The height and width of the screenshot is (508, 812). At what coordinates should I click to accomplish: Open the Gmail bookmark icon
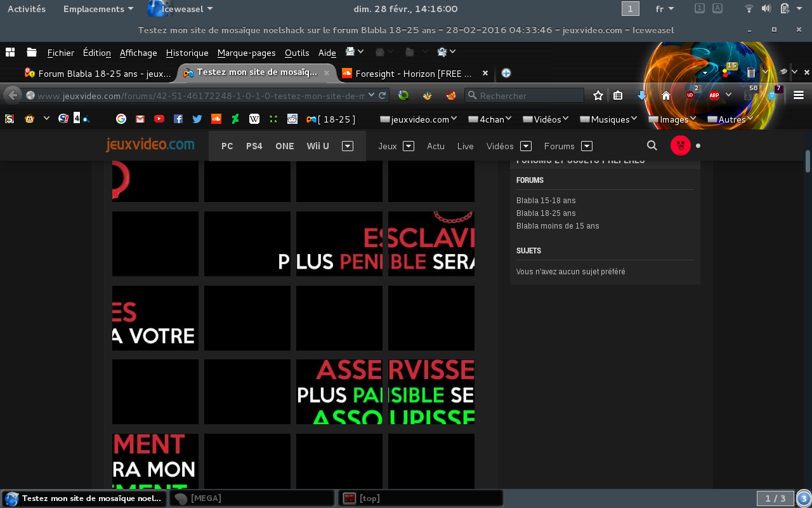140,119
